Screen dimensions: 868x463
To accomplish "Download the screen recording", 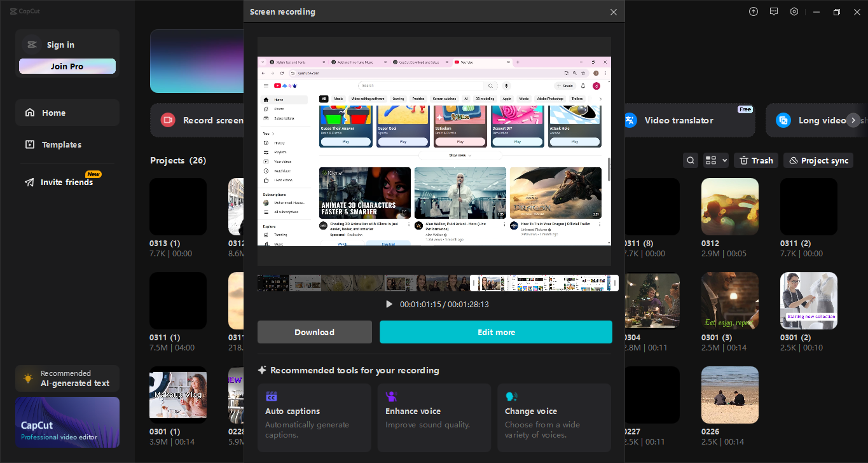I will [x=314, y=331].
